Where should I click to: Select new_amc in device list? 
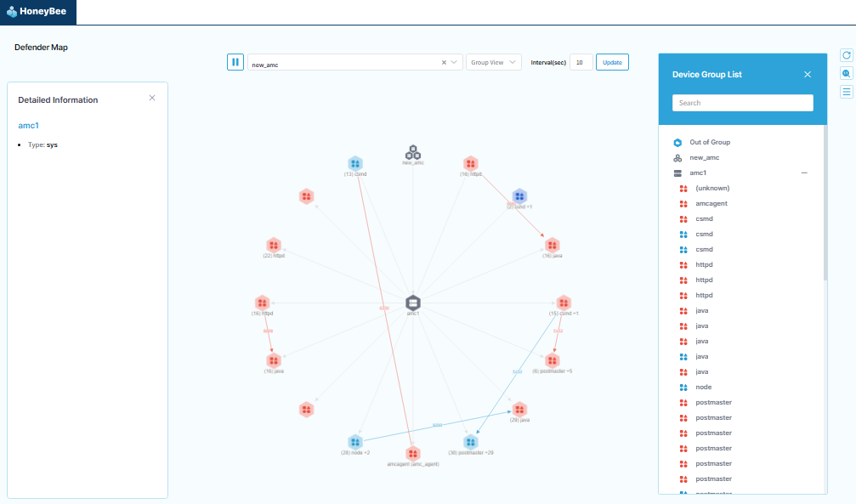(704, 157)
